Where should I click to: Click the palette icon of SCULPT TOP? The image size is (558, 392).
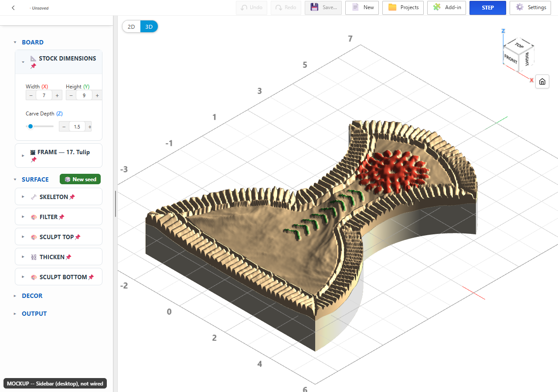tap(34, 237)
